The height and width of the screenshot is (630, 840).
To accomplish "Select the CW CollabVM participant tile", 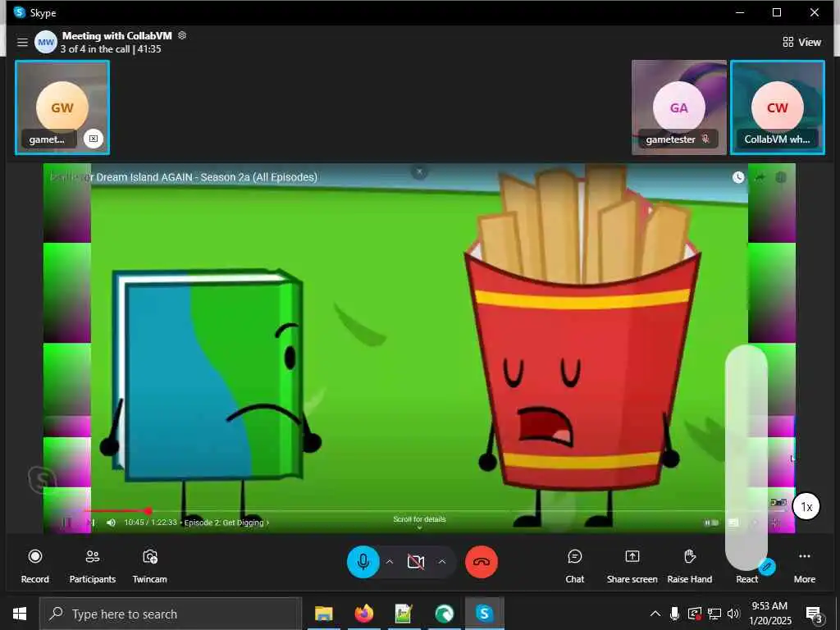I will [778, 107].
